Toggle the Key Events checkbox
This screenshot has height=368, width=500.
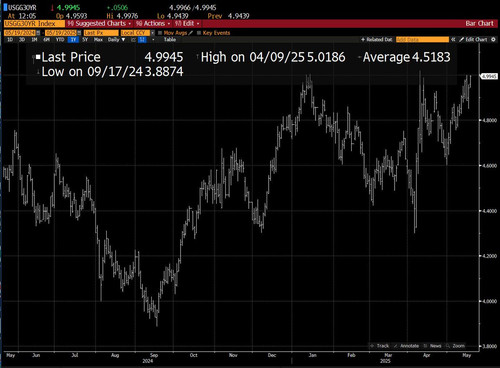199,33
